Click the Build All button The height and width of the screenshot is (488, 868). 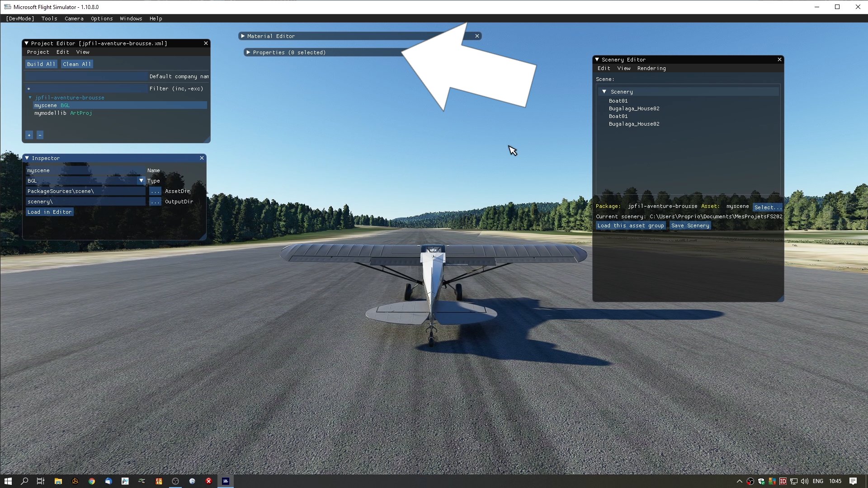click(x=41, y=64)
